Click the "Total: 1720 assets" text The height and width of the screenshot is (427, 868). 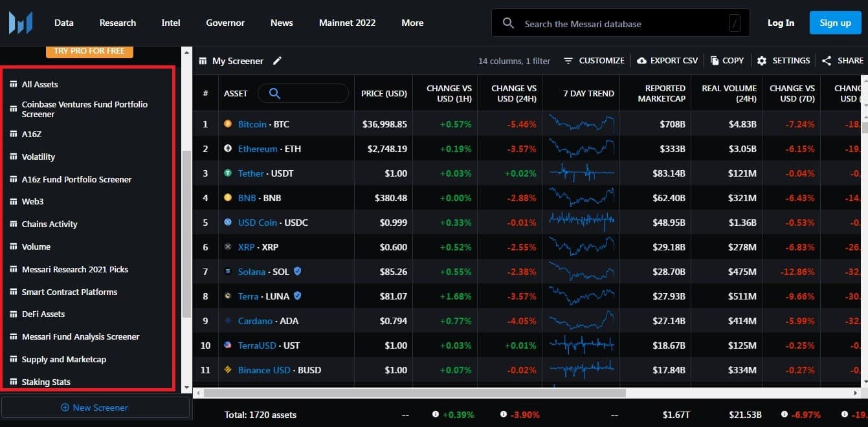point(260,414)
